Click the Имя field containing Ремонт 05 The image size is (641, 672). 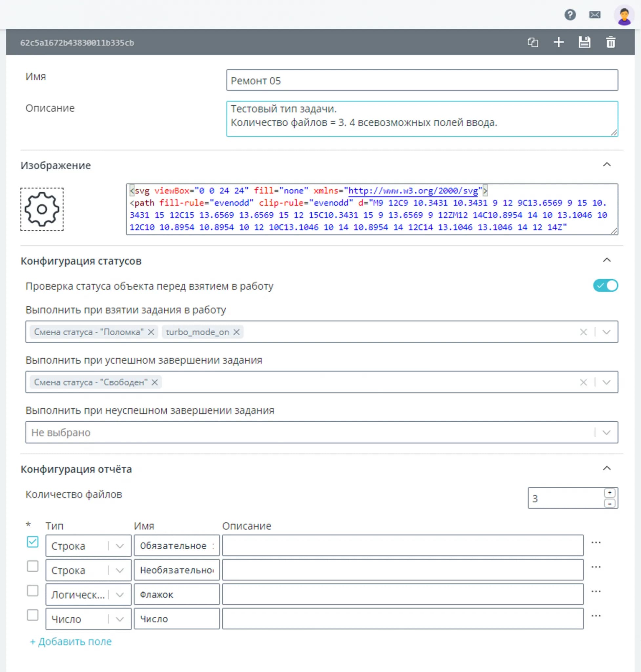point(422,80)
